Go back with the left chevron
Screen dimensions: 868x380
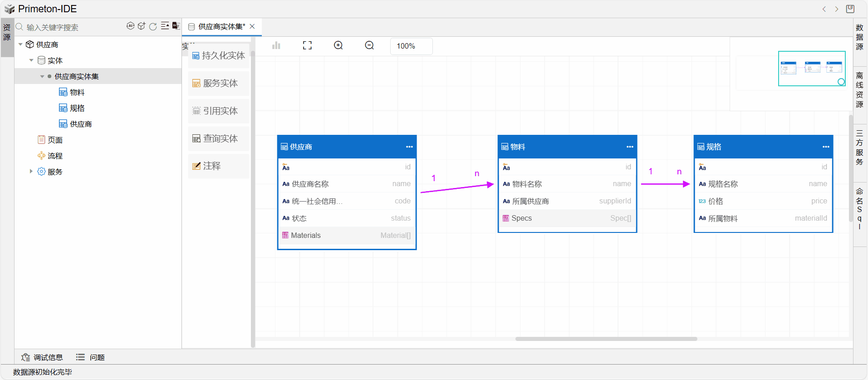(824, 9)
